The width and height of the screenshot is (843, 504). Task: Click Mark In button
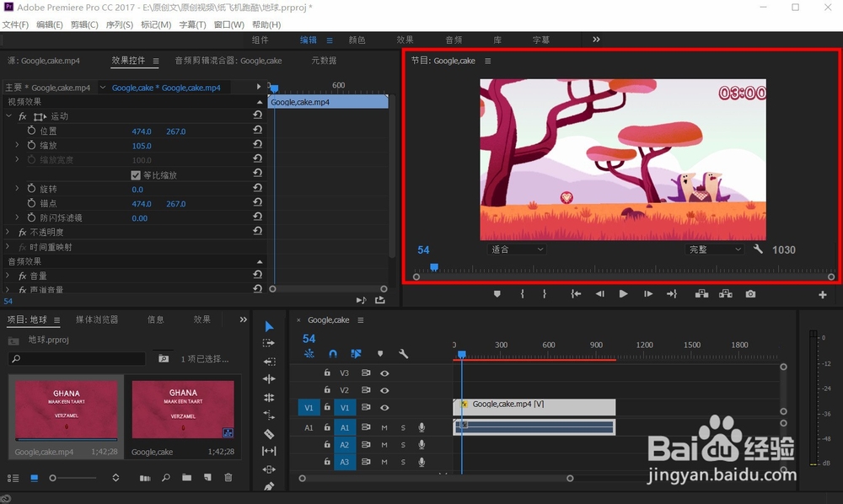pos(522,294)
